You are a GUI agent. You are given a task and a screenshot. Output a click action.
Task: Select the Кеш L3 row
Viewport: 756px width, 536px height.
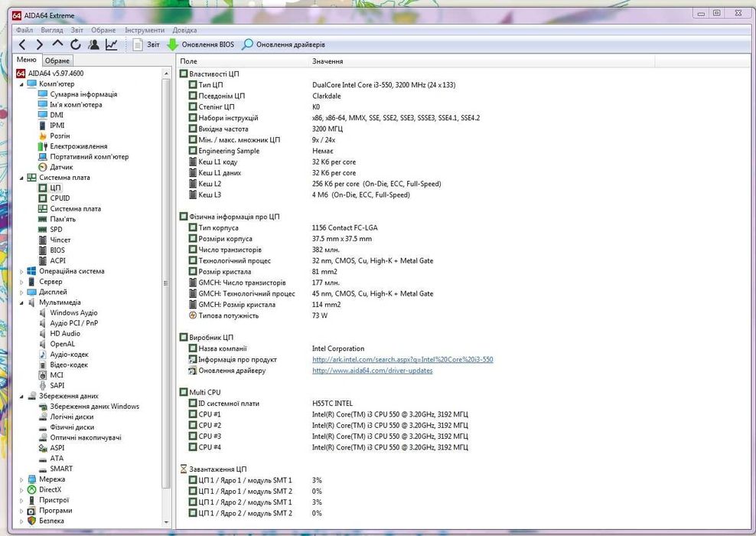299,195
